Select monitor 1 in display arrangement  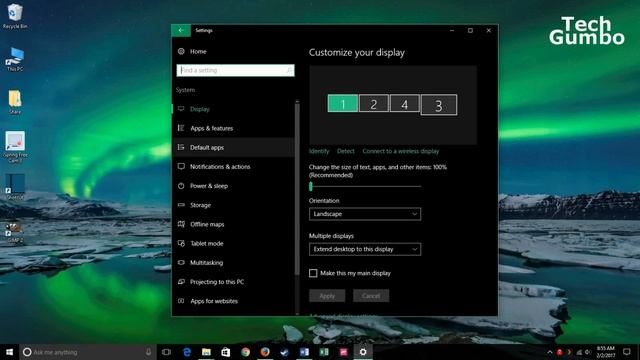pos(343,104)
